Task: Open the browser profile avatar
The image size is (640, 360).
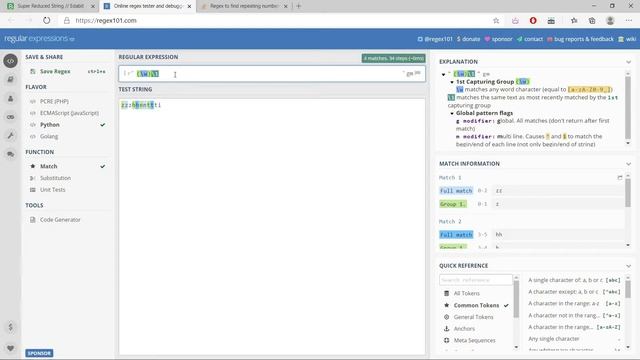Action: (610, 20)
